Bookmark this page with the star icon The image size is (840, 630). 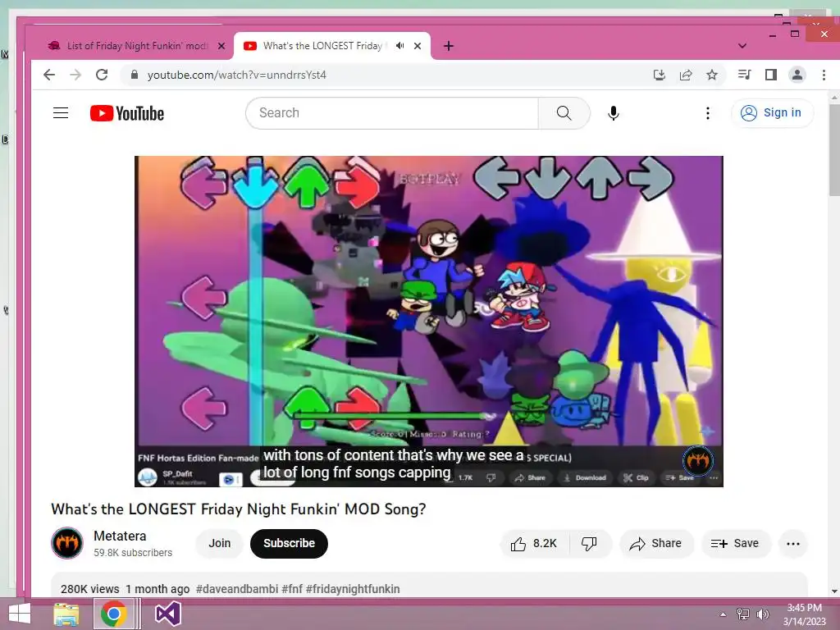[x=712, y=75]
